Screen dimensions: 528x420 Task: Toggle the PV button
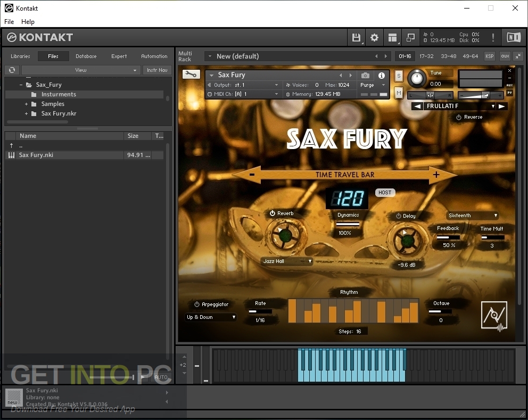tap(509, 93)
